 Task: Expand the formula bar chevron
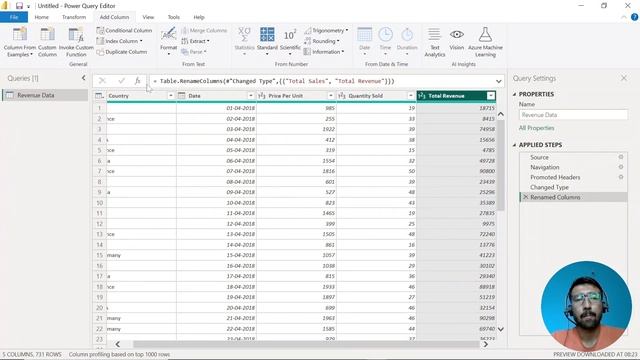[498, 81]
